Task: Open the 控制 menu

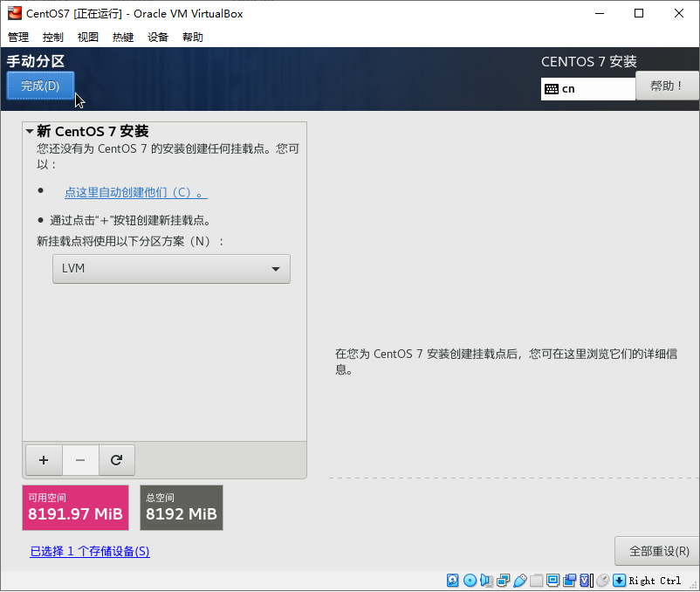Action: [52, 37]
